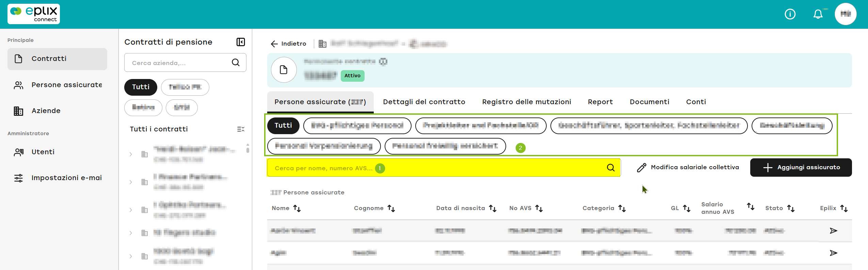Click the eplix connect logo
868x270 pixels.
tap(34, 14)
